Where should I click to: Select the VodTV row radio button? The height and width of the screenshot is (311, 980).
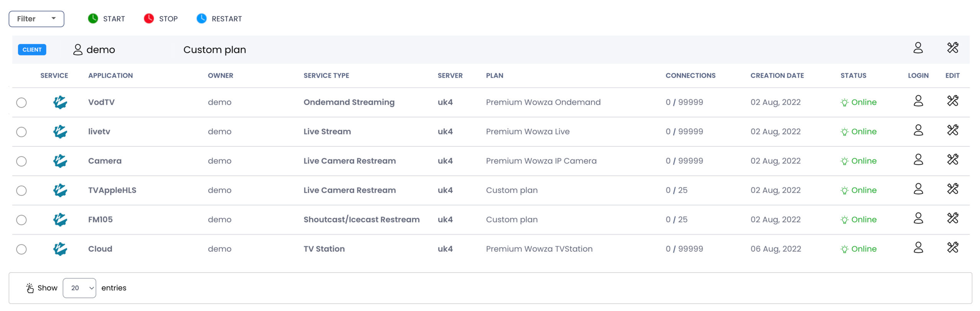click(x=21, y=103)
